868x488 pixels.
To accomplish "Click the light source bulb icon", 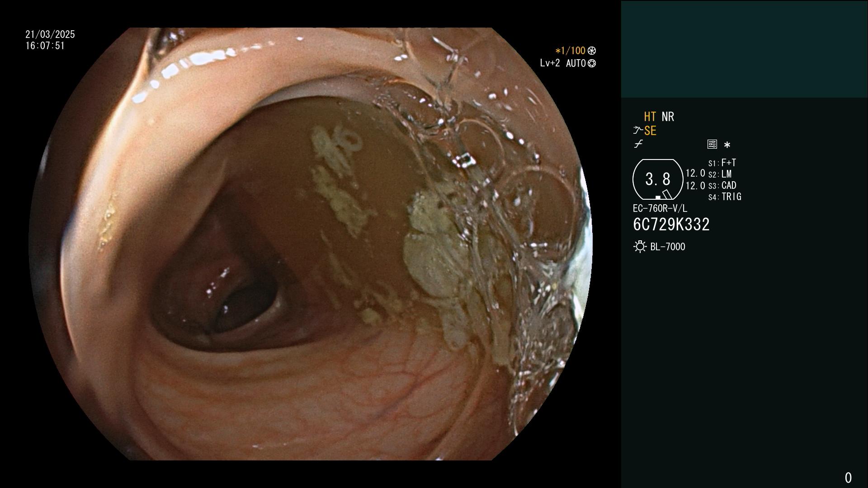I will point(640,247).
